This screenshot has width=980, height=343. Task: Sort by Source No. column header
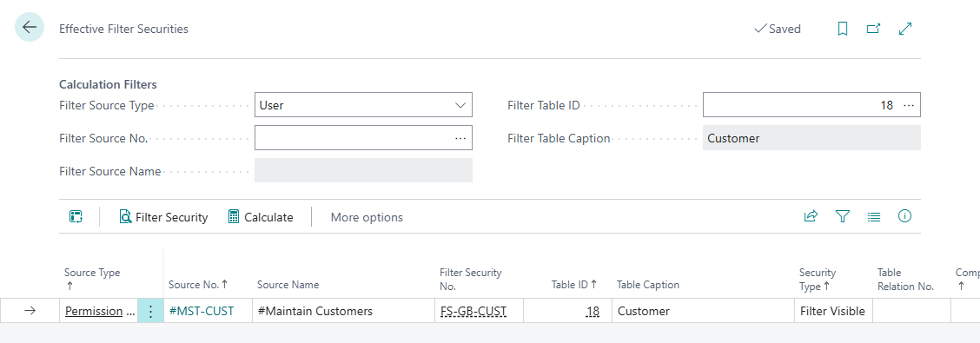(198, 284)
